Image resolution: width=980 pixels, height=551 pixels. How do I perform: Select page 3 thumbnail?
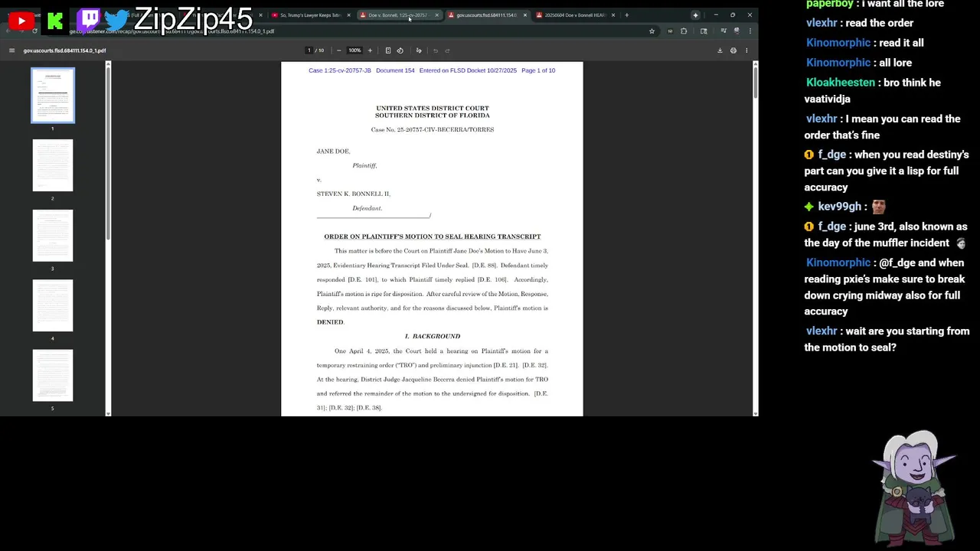[53, 235]
